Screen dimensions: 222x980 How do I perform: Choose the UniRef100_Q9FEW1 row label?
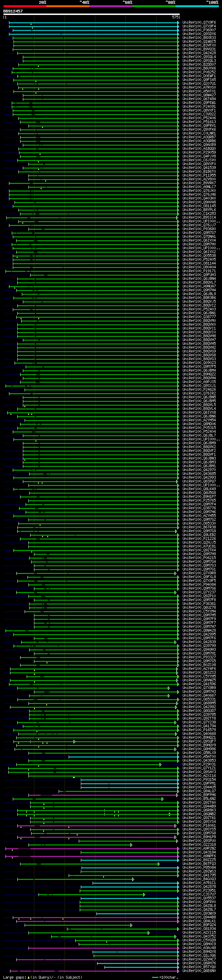(x=199, y=103)
